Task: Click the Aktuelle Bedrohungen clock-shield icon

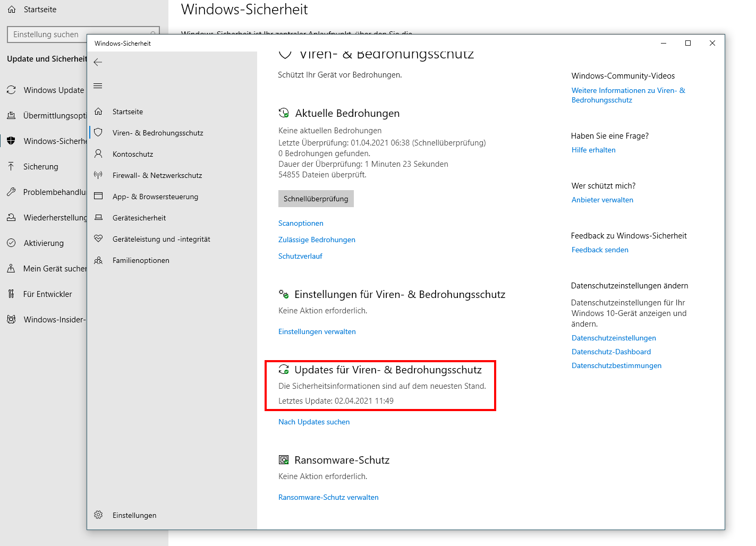Action: [284, 113]
